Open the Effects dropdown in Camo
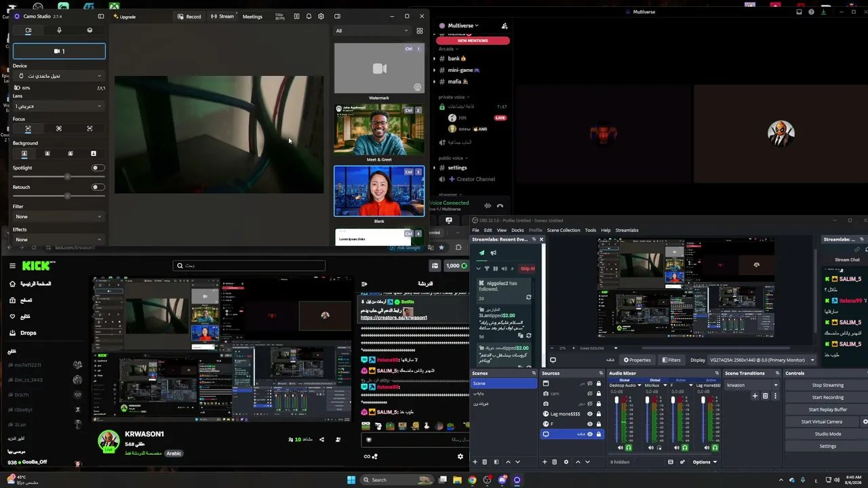 (x=59, y=239)
